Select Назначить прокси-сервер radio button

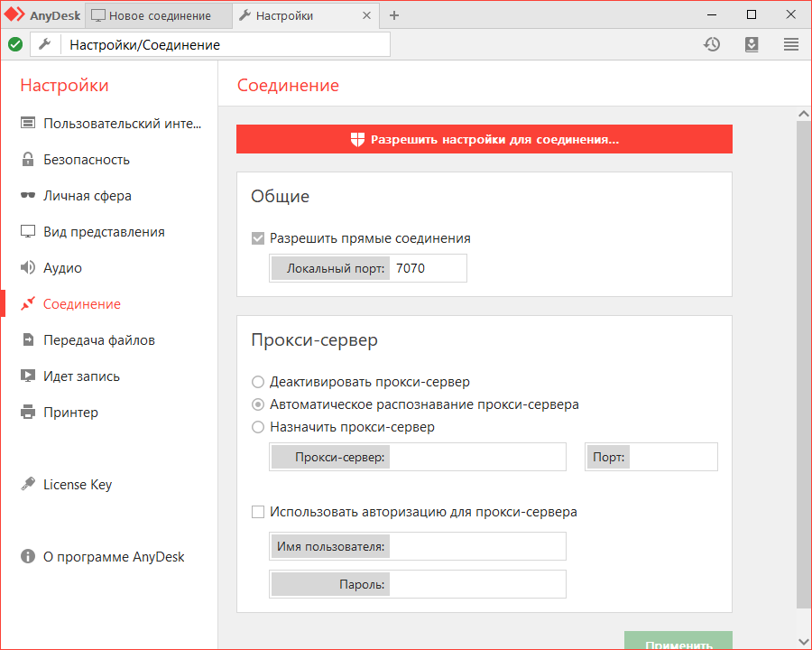pos(258,427)
